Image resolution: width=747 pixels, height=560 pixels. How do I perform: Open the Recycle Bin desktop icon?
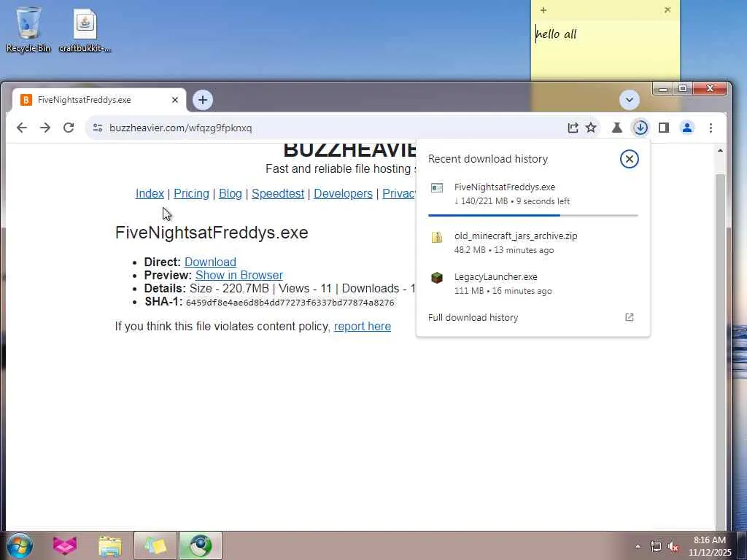coord(28,29)
